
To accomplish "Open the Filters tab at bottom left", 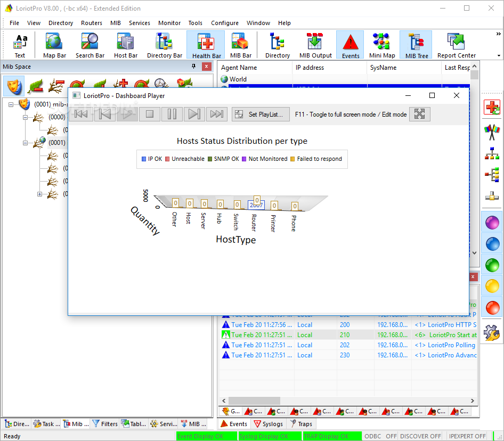I will 105,424.
